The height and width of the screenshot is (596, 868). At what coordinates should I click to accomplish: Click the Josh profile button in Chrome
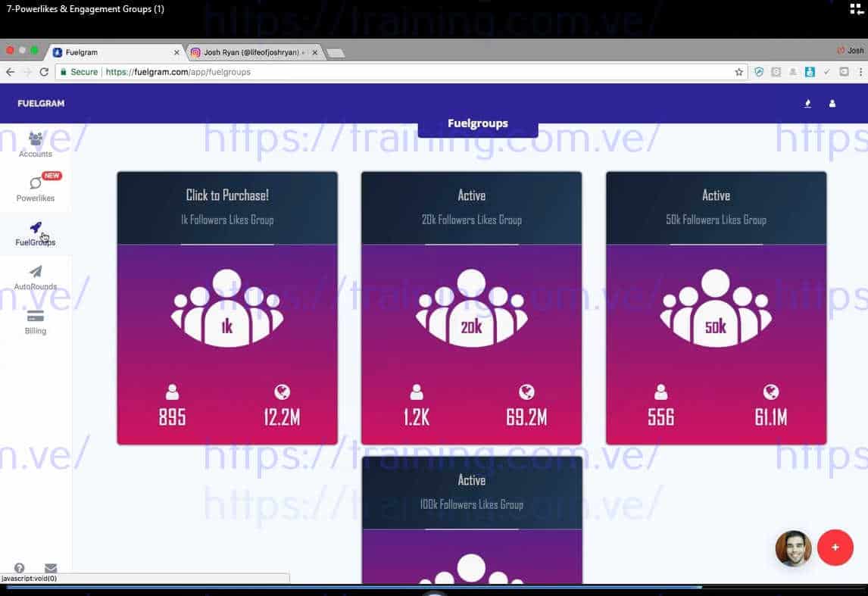click(851, 50)
